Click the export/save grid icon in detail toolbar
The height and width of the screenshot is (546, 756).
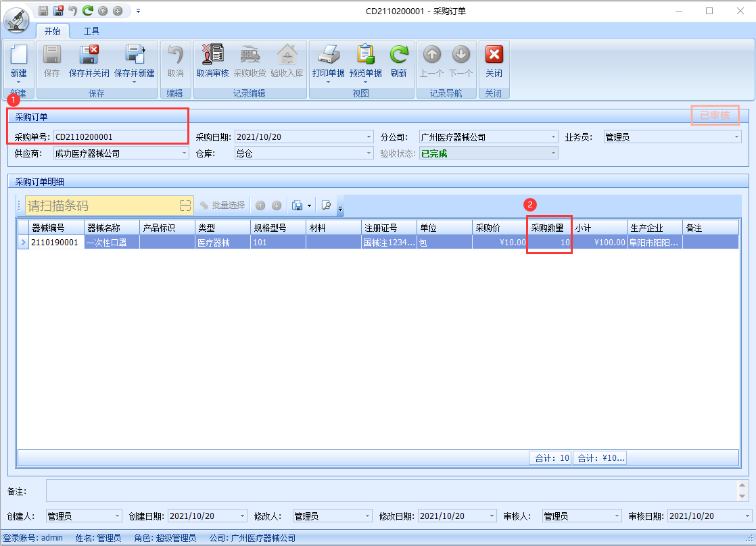point(298,206)
